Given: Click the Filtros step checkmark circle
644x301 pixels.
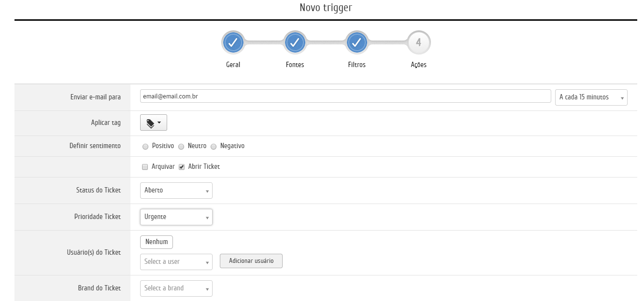Looking at the screenshot, I should click(357, 42).
